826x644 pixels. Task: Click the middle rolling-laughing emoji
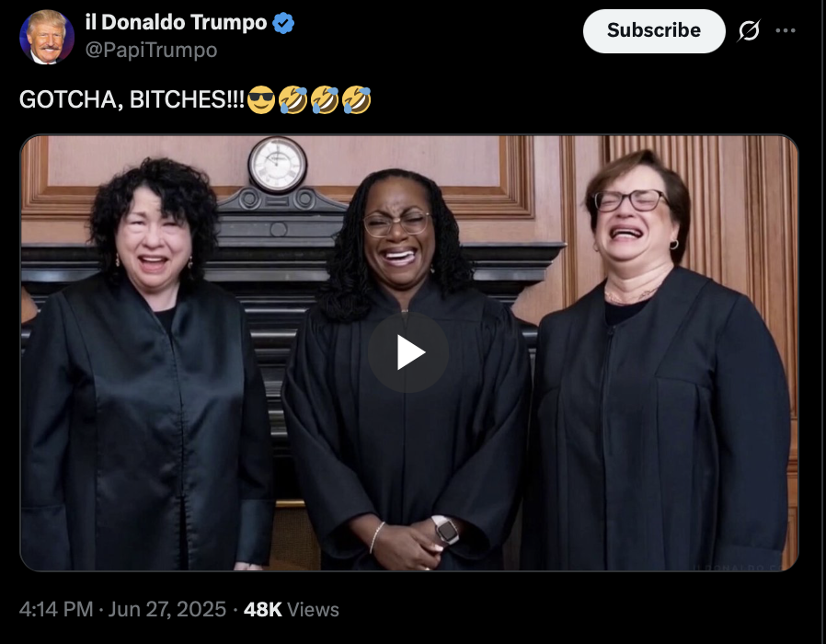(x=325, y=99)
